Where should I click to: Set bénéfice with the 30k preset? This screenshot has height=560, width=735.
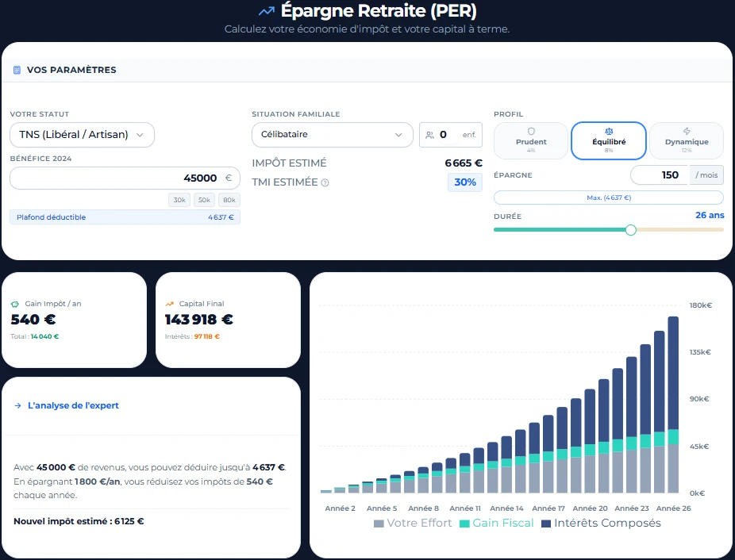point(179,200)
